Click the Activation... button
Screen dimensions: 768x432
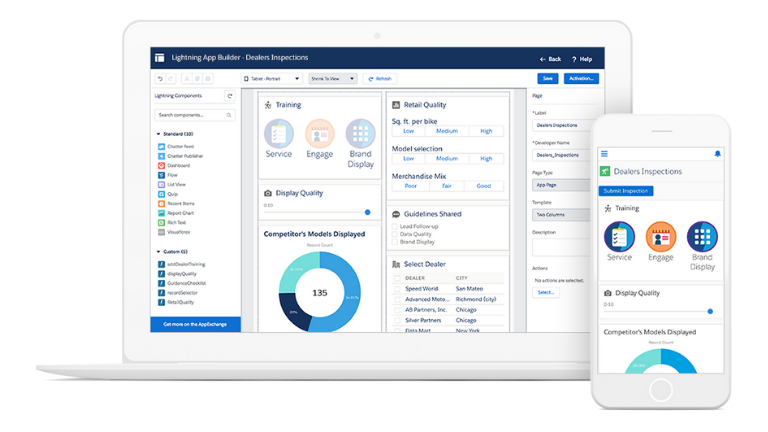click(x=581, y=79)
